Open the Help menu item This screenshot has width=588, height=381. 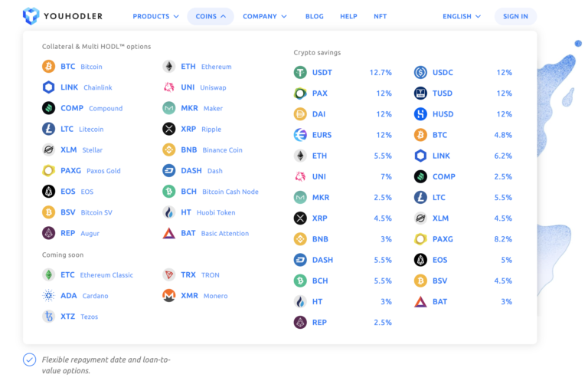(x=348, y=17)
